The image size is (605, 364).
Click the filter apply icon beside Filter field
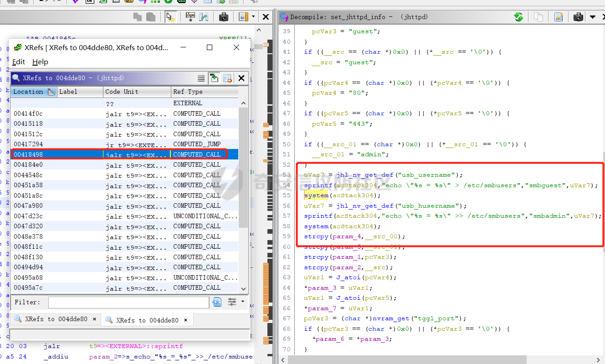[217, 302]
